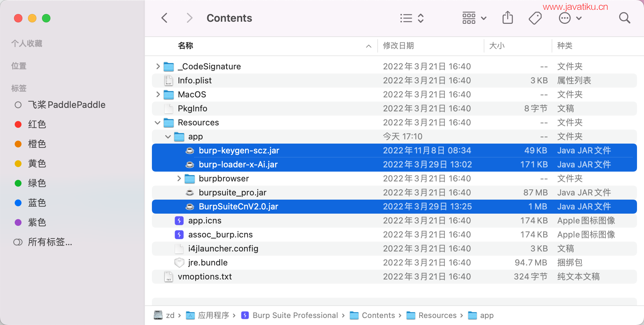The image size is (644, 325).
Task: Click the Share toolbar icon
Action: pos(507,18)
